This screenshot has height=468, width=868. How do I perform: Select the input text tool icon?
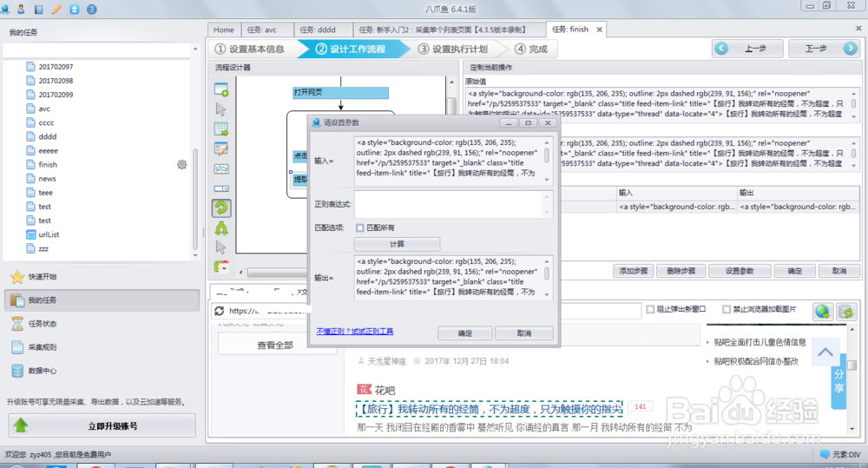221,149
